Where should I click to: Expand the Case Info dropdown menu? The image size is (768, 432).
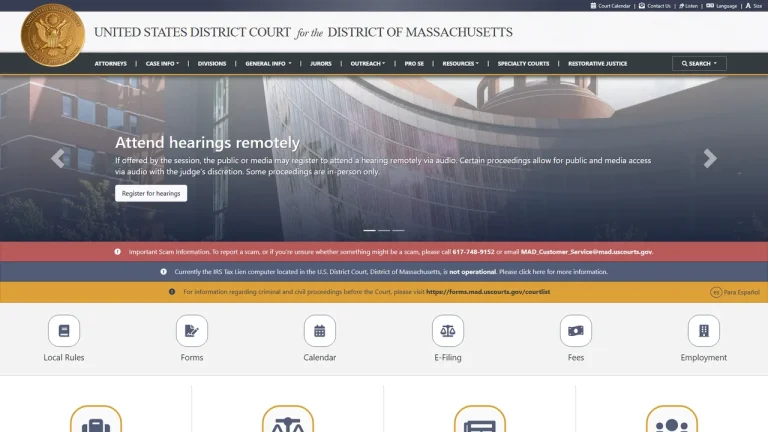click(x=162, y=64)
